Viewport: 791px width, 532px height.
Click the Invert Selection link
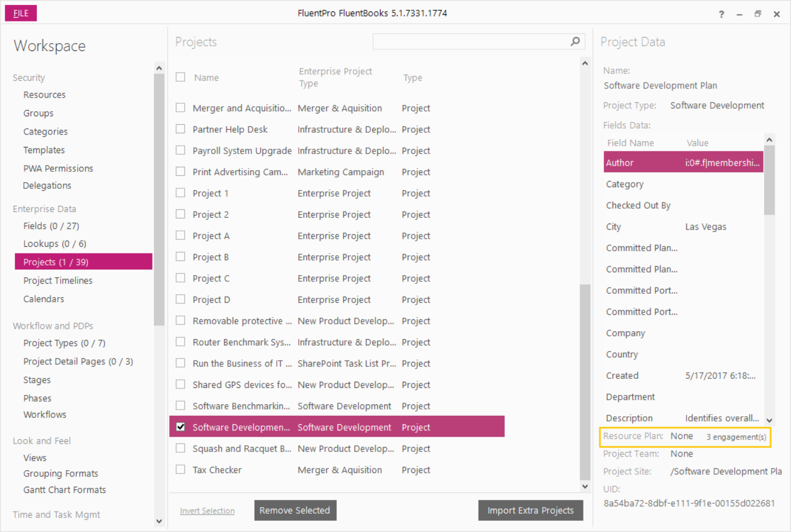[207, 511]
